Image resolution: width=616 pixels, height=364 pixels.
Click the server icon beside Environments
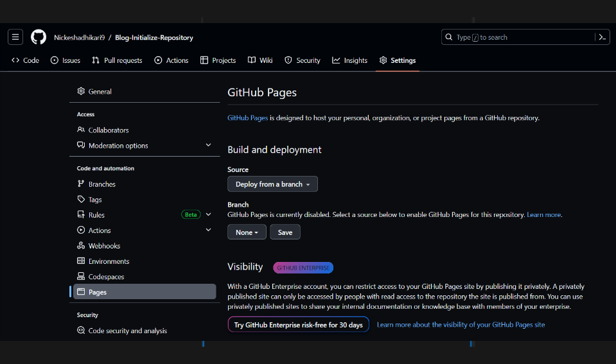tap(81, 261)
